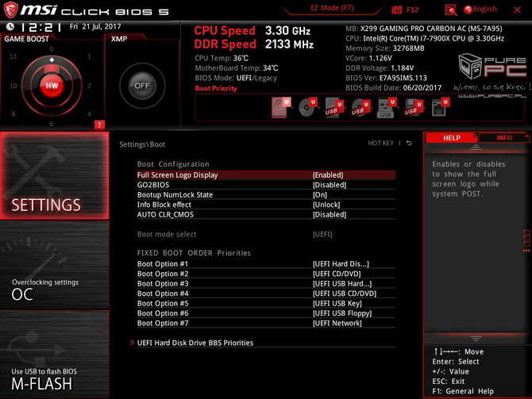Click the Boot Priority heading
The image size is (532, 399).
coord(216,88)
